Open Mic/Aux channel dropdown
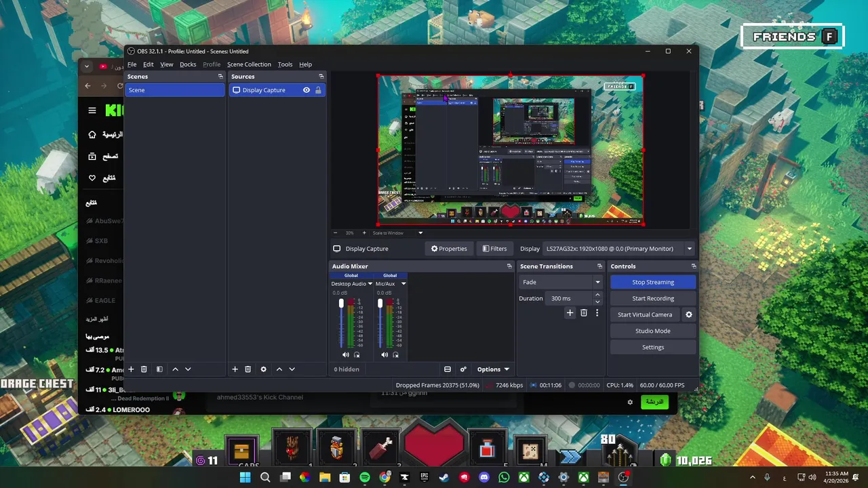Viewport: 868px width, 488px height. [403, 284]
